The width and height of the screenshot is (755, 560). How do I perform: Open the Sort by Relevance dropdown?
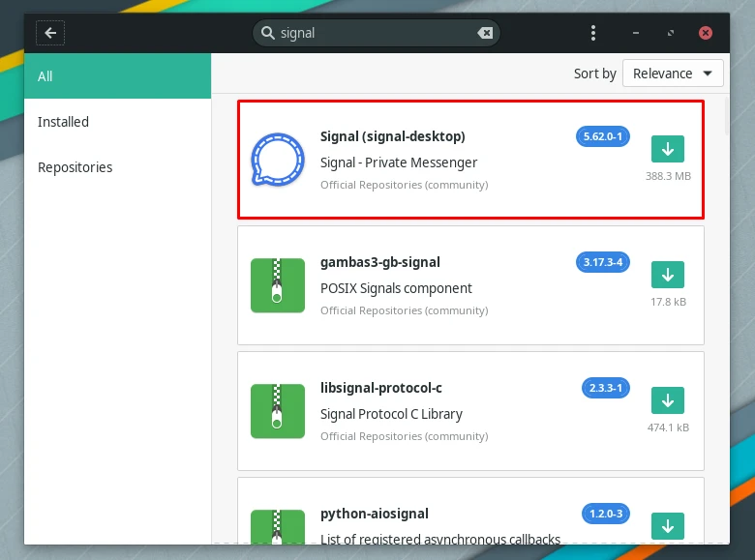click(x=673, y=74)
